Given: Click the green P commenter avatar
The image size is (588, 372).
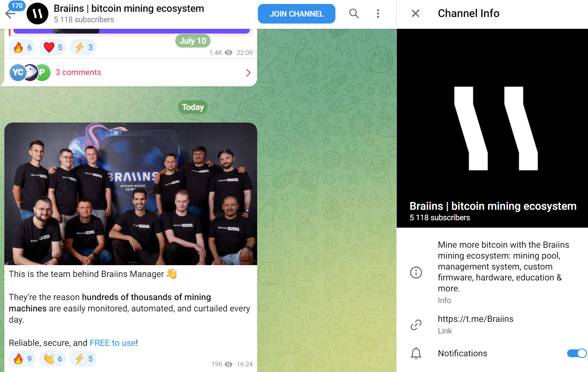Looking at the screenshot, I should tap(43, 72).
